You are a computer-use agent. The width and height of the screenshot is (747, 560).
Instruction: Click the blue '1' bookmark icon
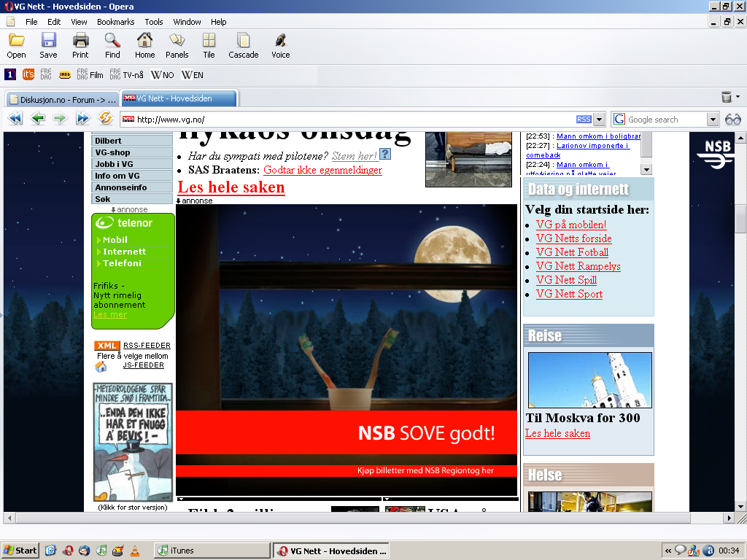(x=10, y=75)
